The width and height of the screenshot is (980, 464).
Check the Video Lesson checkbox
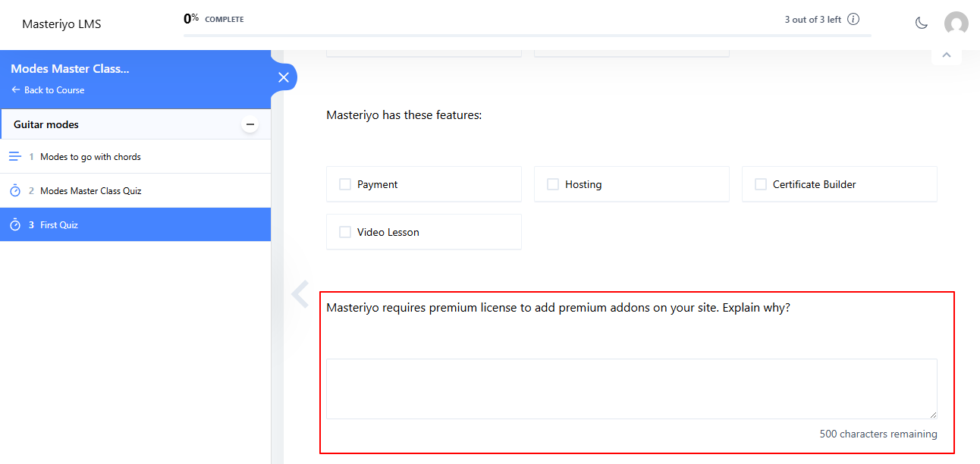click(x=345, y=232)
